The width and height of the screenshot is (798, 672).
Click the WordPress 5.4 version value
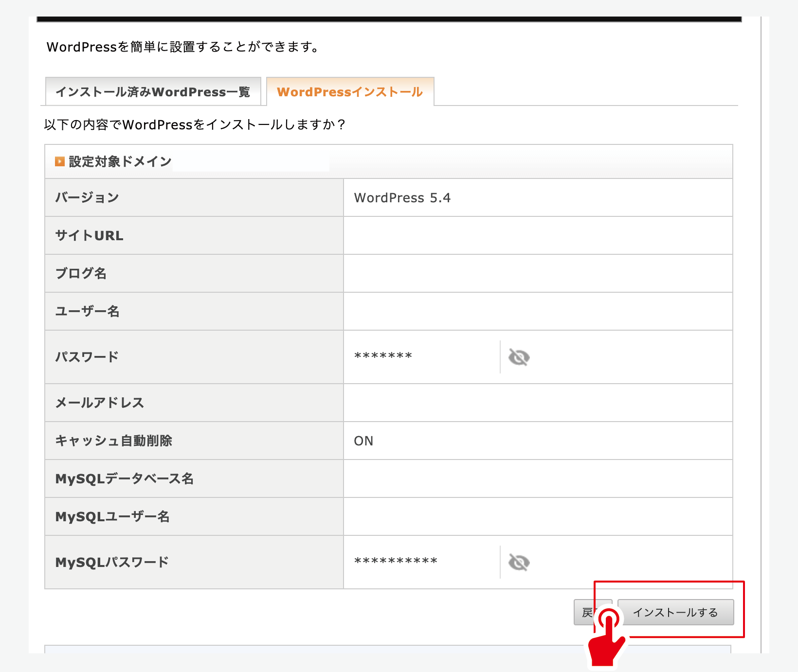coord(402,198)
